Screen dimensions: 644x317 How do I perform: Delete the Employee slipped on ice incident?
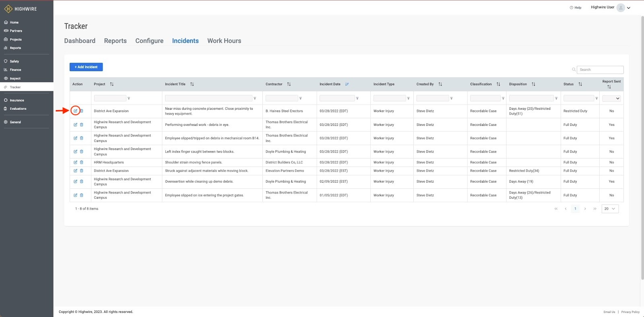[81, 195]
